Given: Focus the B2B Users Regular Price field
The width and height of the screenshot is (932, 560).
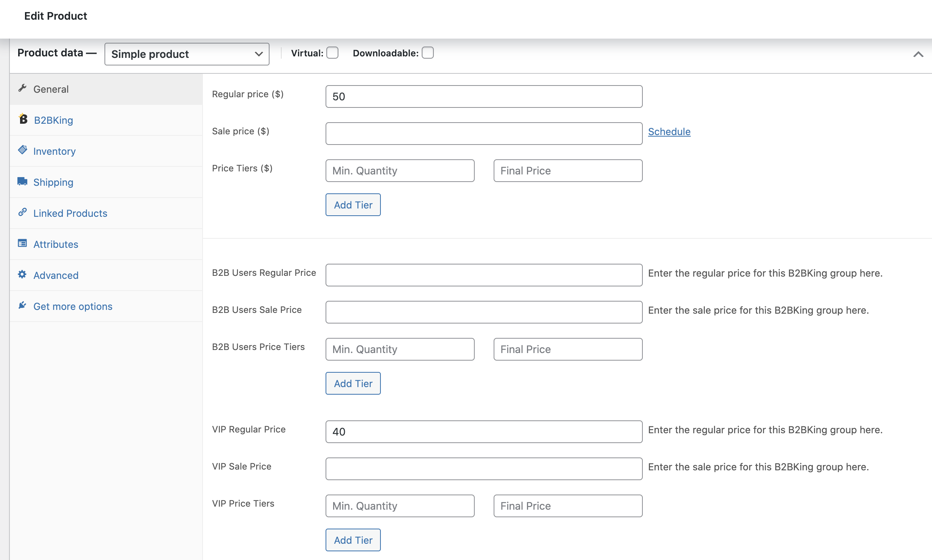Looking at the screenshot, I should (484, 275).
